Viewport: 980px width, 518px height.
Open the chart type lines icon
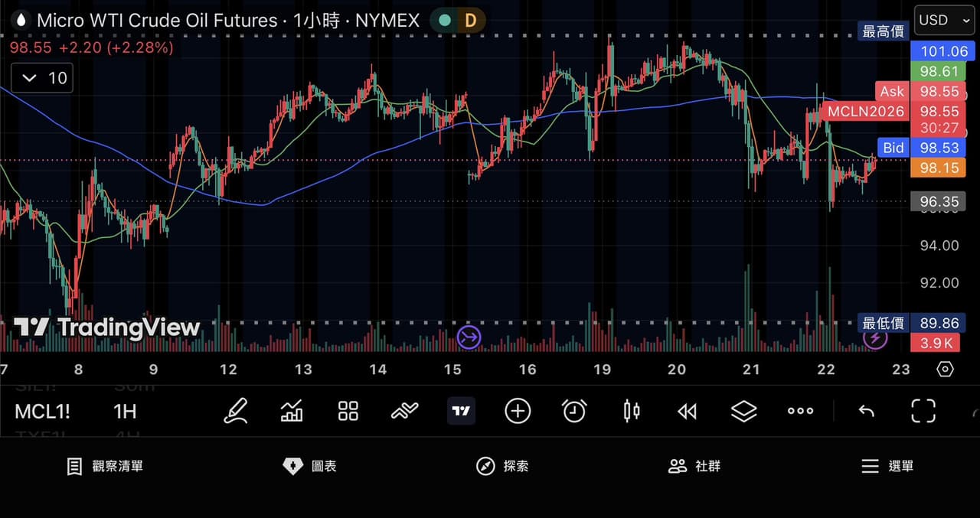click(x=404, y=411)
